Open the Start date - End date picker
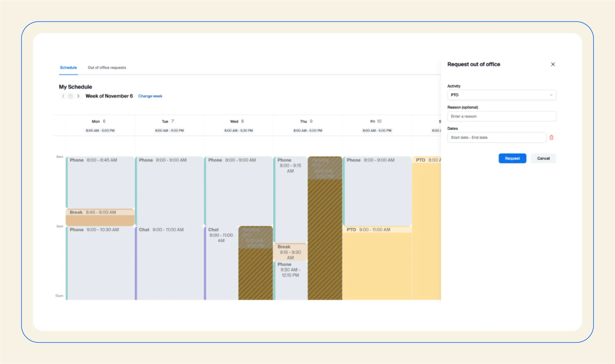The image size is (615, 364). 496,137
